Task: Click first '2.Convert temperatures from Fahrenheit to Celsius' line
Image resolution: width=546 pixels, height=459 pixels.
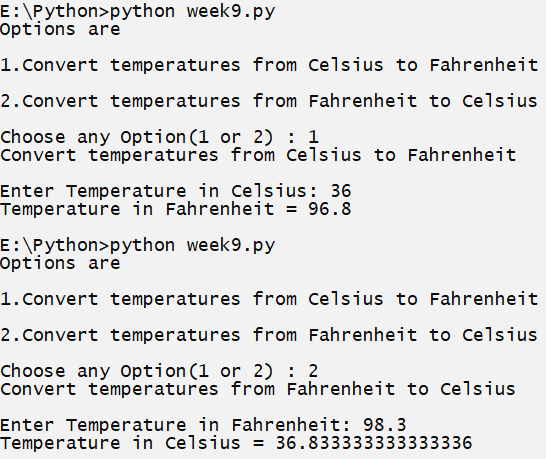Action: [x=269, y=101]
